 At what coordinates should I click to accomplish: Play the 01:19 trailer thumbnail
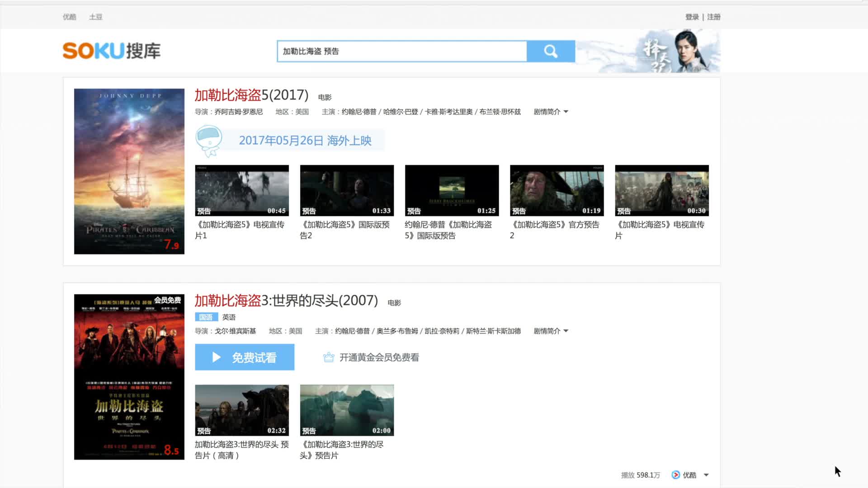[557, 190]
